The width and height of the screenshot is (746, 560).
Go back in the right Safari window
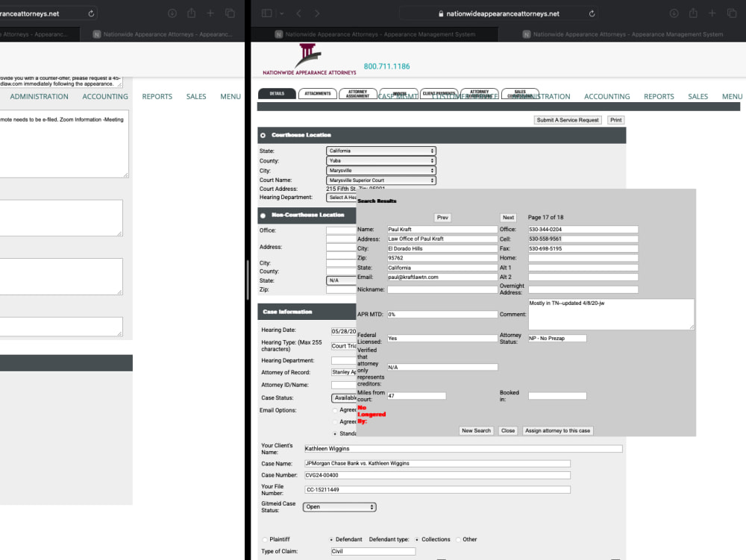(x=299, y=13)
